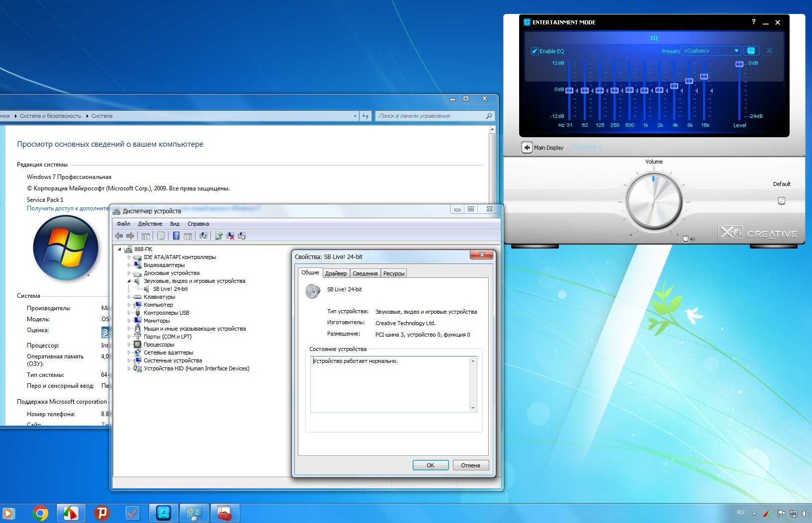The width and height of the screenshot is (812, 523).
Task: Update driver software toolbar icon
Action: [219, 236]
